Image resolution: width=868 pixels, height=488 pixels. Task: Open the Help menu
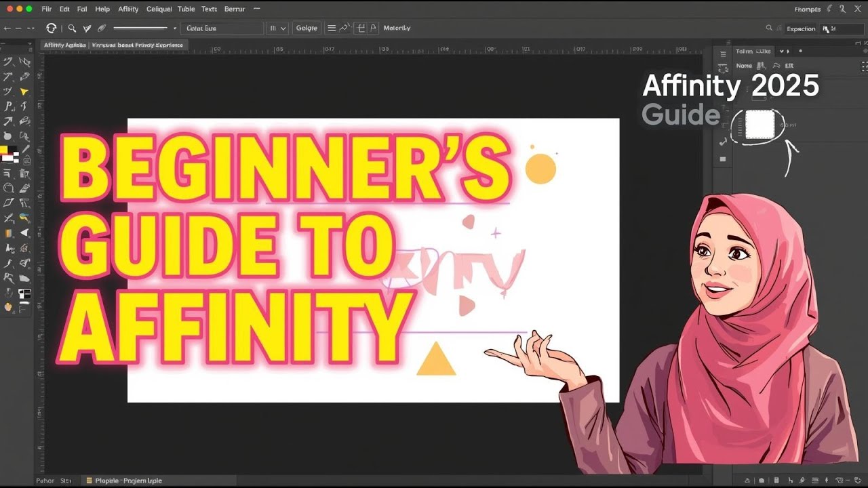pos(102,9)
